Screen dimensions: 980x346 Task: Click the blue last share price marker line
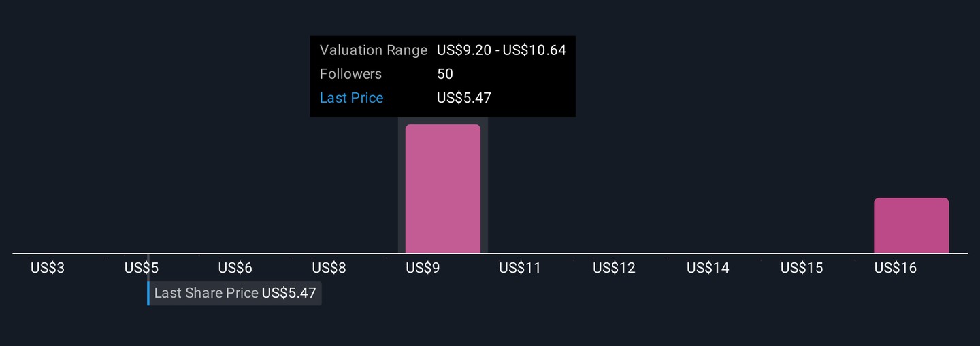pos(148,294)
